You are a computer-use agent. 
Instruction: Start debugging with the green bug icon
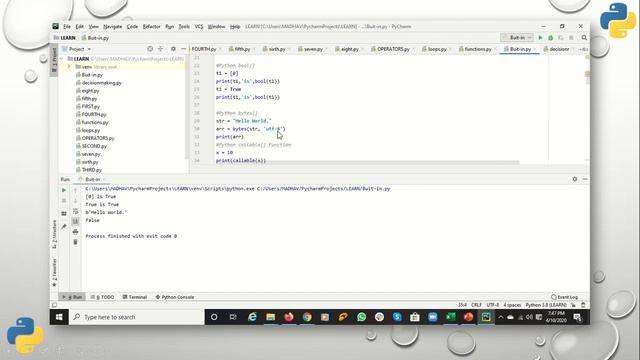click(x=551, y=38)
